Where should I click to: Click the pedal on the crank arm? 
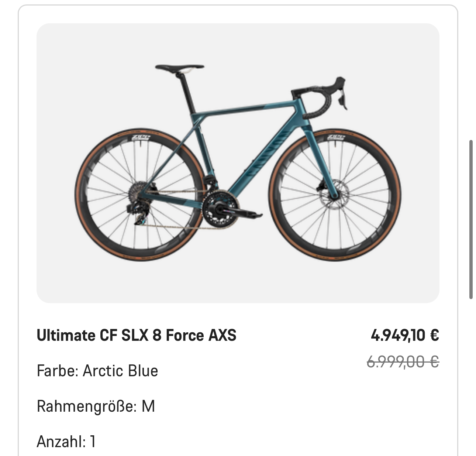tap(254, 215)
